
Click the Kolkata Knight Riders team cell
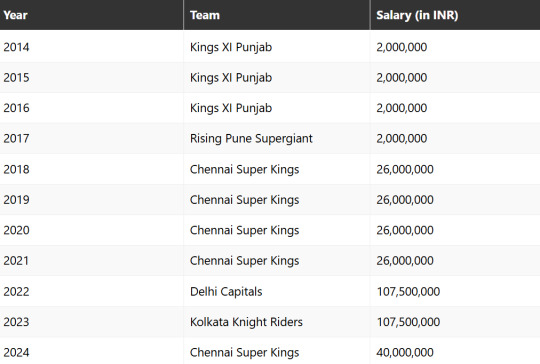[x=246, y=322]
